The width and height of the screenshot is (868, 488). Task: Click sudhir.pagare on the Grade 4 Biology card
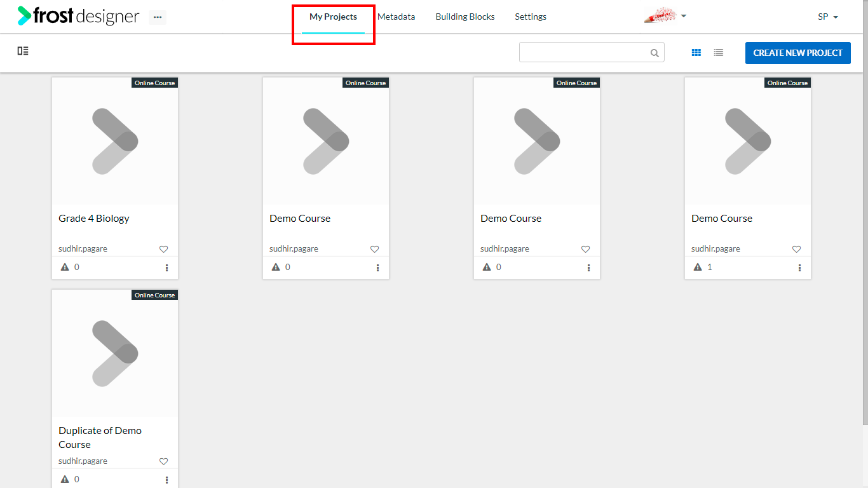tap(83, 249)
